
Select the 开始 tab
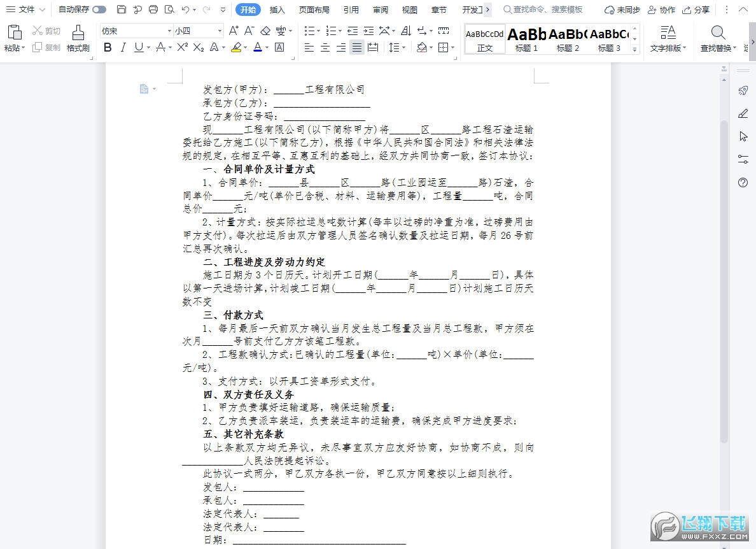click(248, 10)
